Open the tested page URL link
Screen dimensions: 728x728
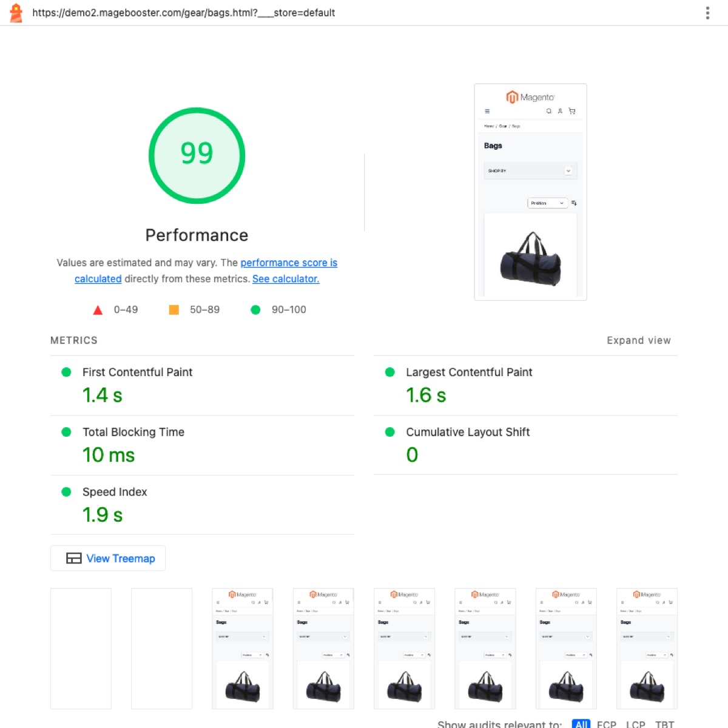[x=183, y=13]
